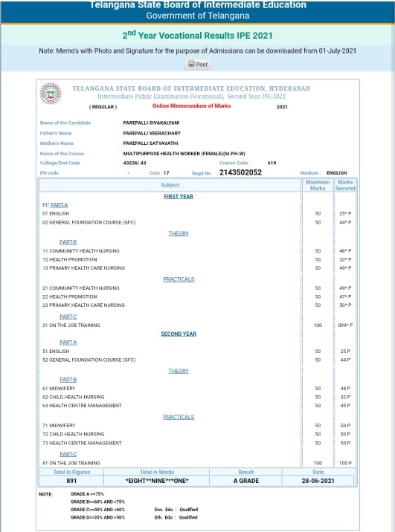Click the 099* P marks secured value

(x=345, y=325)
